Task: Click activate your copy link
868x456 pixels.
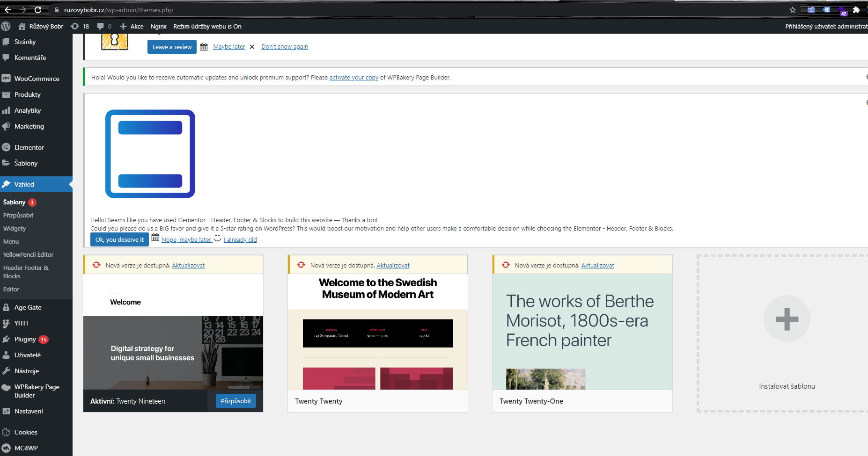Action: pos(354,78)
